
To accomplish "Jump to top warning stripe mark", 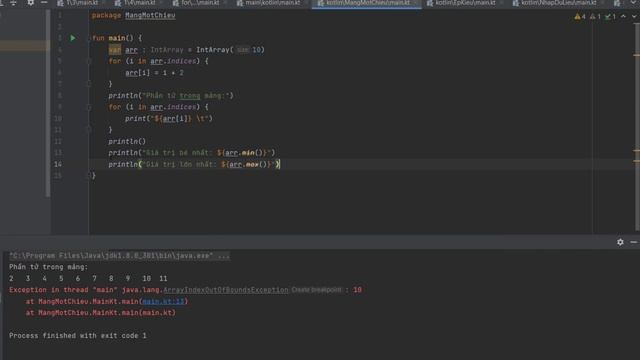I will coord(636,55).
